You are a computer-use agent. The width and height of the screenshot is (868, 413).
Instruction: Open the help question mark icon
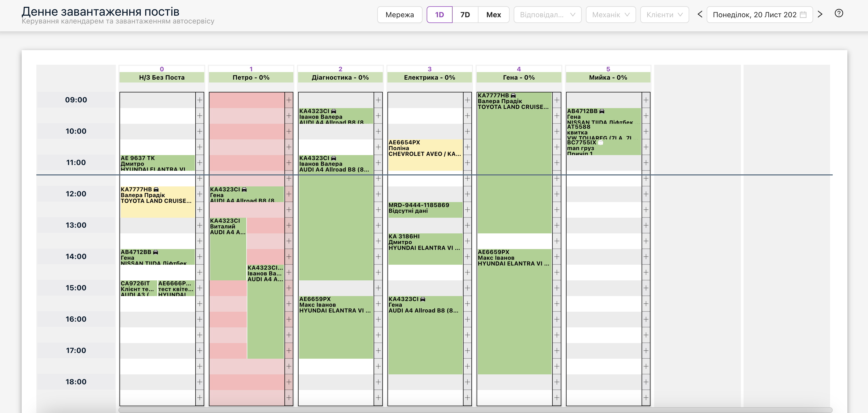point(839,14)
